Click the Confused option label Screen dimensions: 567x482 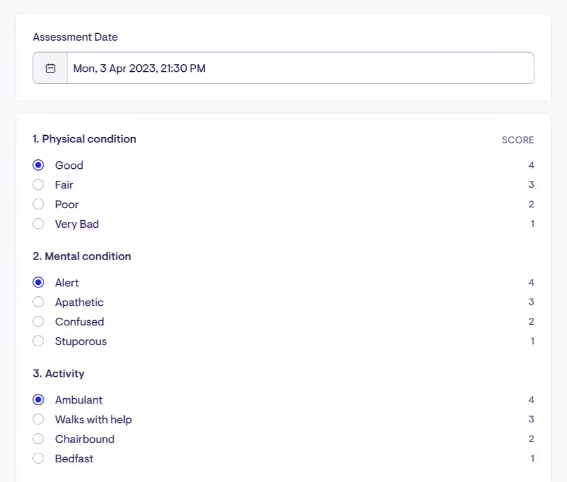click(x=80, y=321)
